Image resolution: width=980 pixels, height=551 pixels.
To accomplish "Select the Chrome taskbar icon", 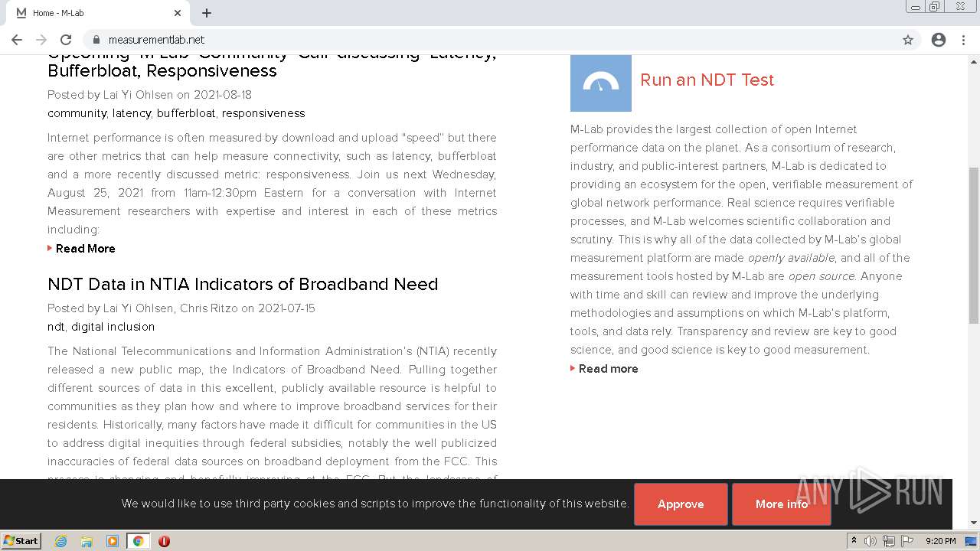I will point(139,541).
